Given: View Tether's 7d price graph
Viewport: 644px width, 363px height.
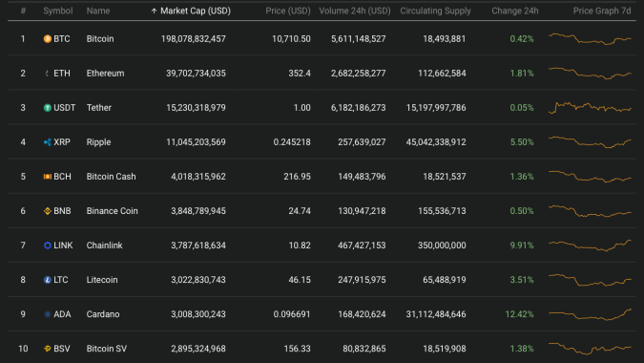Looking at the screenshot, I should click(x=591, y=108).
